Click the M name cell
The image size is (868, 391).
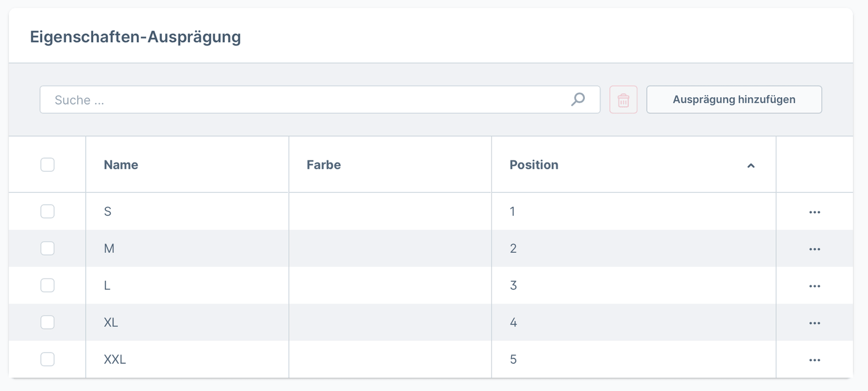pyautogui.click(x=109, y=249)
